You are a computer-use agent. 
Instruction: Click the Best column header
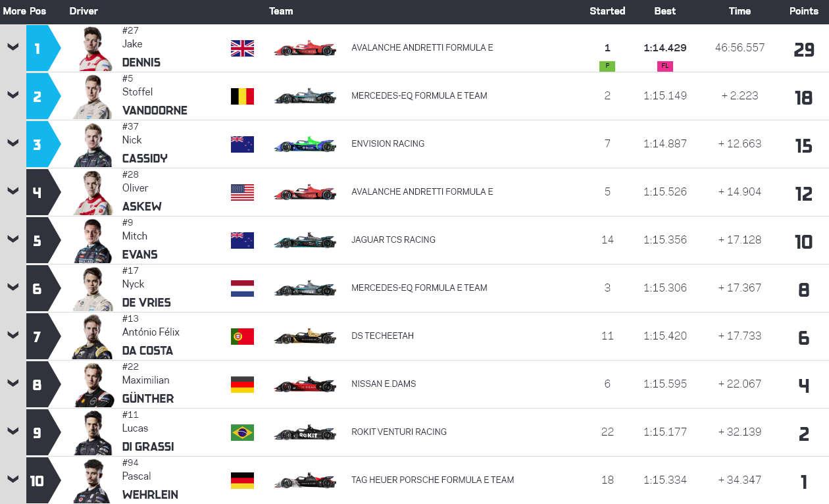pyautogui.click(x=665, y=11)
